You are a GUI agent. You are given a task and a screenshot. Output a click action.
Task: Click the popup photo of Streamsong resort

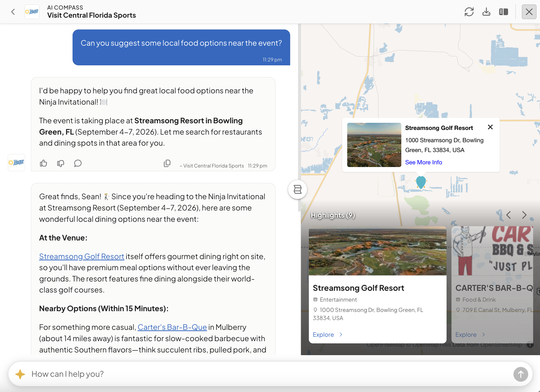tap(374, 145)
